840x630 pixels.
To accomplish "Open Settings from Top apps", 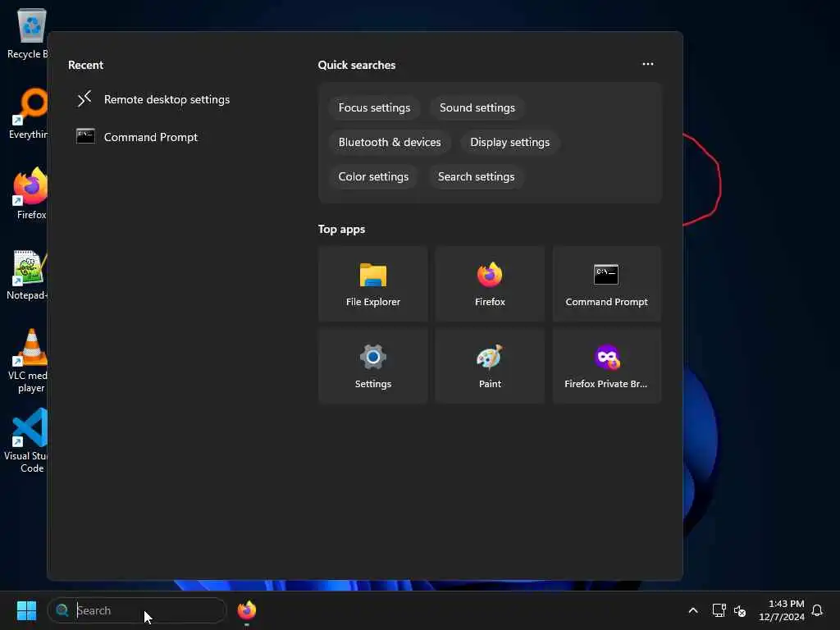I will tap(373, 366).
